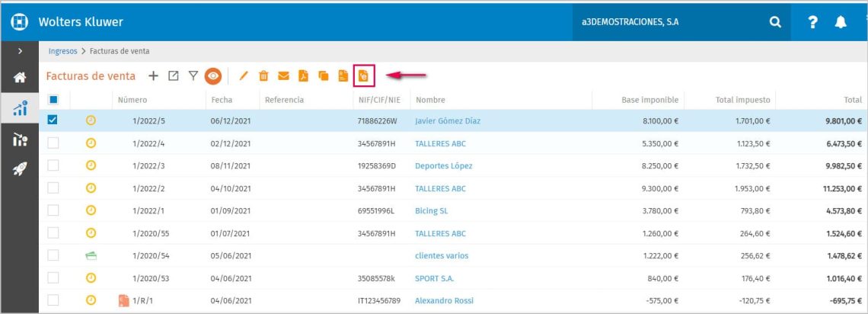
Task: Delete invoice with the trash icon
Action: 263,76
